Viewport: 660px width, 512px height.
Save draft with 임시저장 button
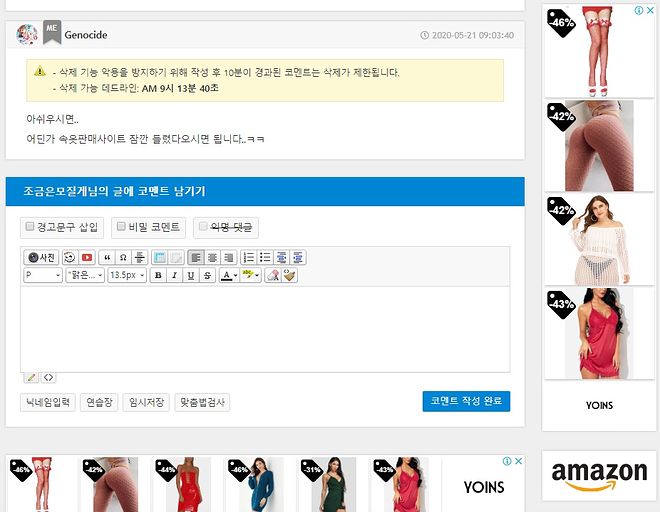click(x=146, y=402)
